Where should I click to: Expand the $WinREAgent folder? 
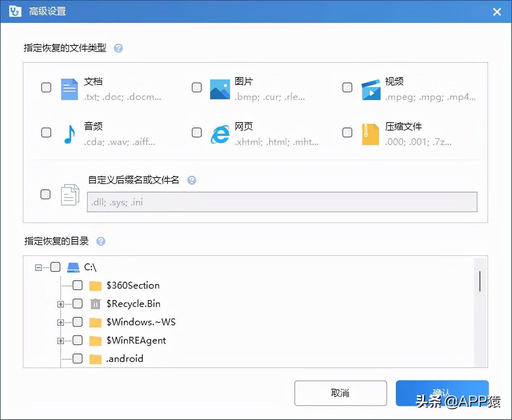pyautogui.click(x=60, y=340)
